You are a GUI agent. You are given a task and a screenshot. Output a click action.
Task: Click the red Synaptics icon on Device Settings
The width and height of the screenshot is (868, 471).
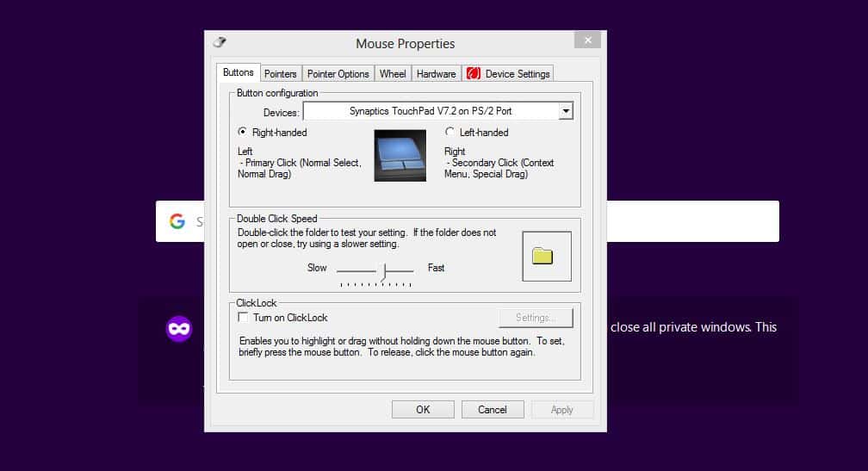click(x=473, y=74)
